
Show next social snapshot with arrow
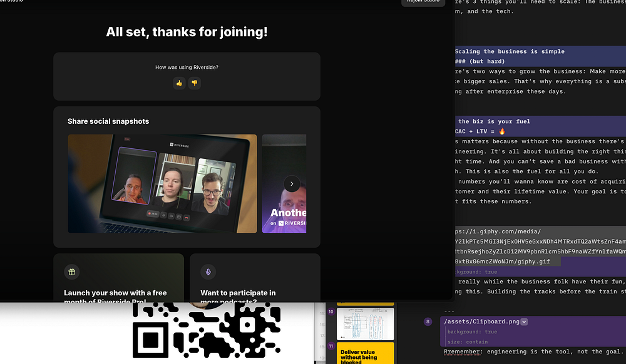pos(292,184)
